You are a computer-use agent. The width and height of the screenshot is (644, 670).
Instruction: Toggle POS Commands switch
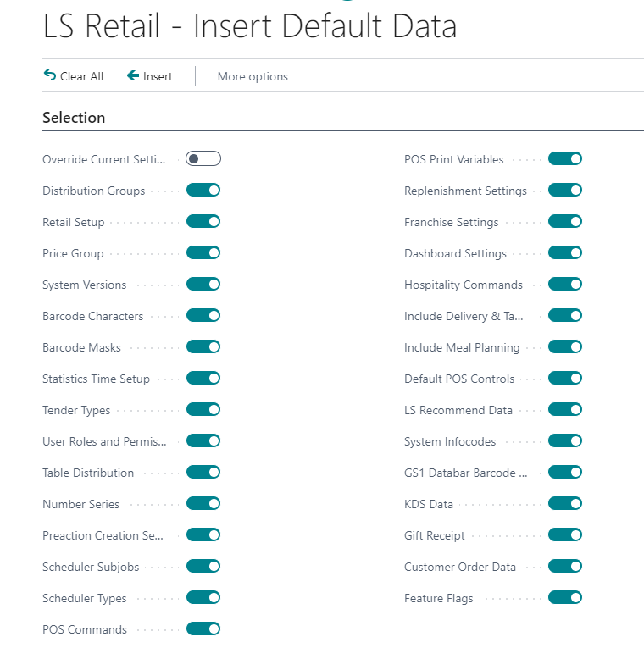click(x=203, y=628)
